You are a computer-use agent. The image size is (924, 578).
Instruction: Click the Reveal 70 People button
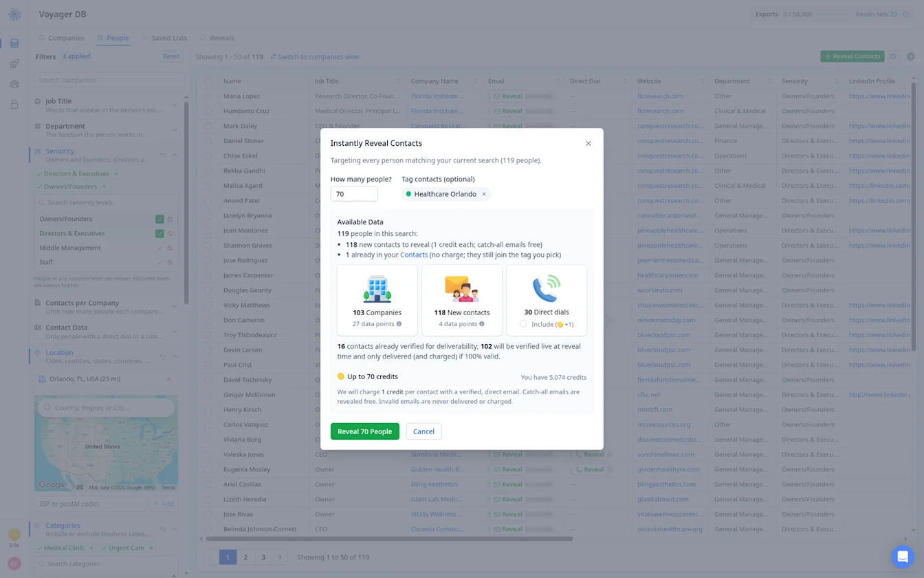click(364, 431)
